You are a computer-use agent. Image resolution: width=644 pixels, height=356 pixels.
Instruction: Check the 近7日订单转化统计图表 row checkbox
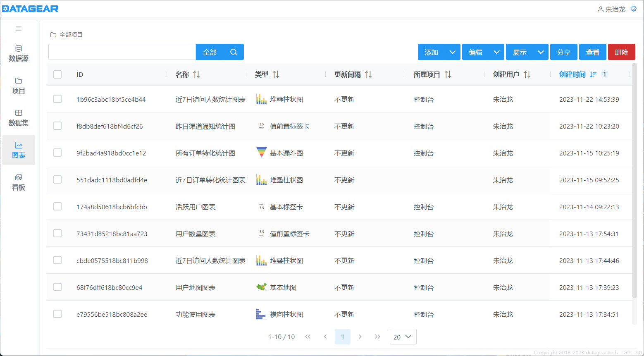point(57,179)
